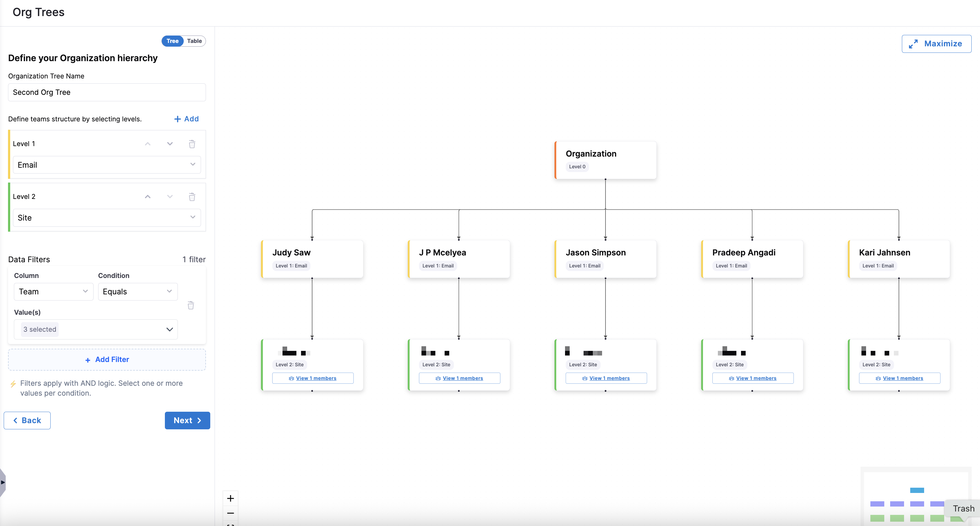Click the Organization Tree Name field
Image resolution: width=980 pixels, height=526 pixels.
(107, 92)
